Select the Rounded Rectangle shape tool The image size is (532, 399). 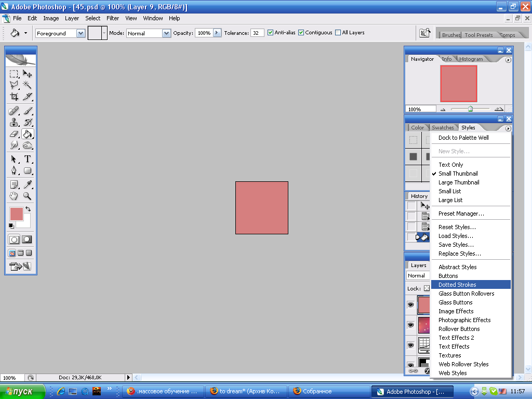point(28,170)
